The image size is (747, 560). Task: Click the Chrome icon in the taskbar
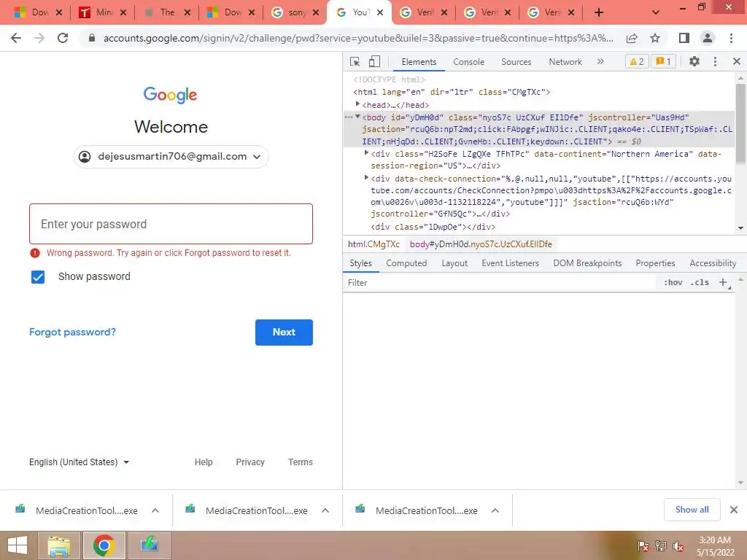click(x=104, y=545)
